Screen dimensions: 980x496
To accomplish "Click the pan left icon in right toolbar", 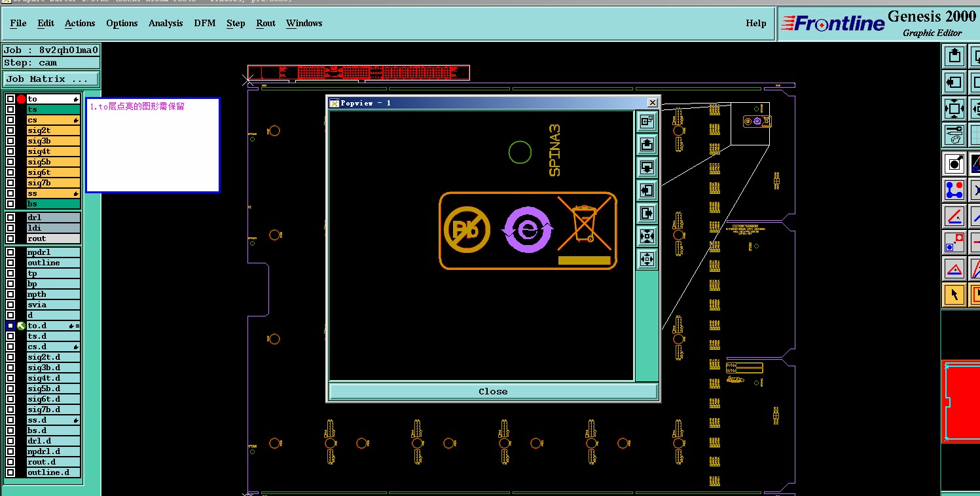I will coord(954,82).
